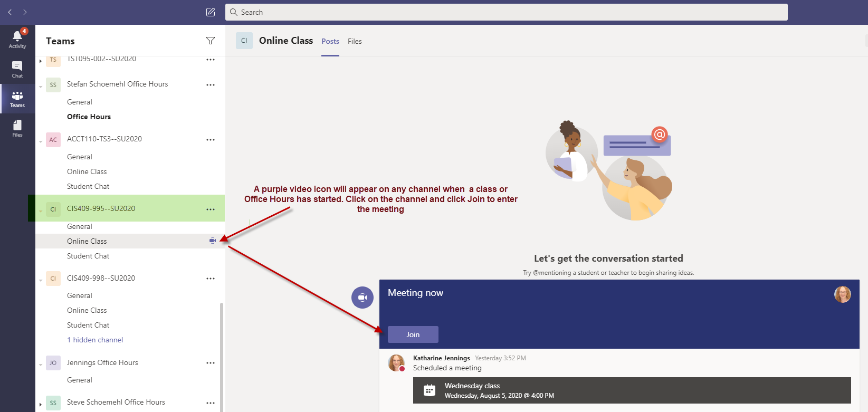Join the Meeting now session
This screenshot has width=868, height=412.
click(413, 334)
